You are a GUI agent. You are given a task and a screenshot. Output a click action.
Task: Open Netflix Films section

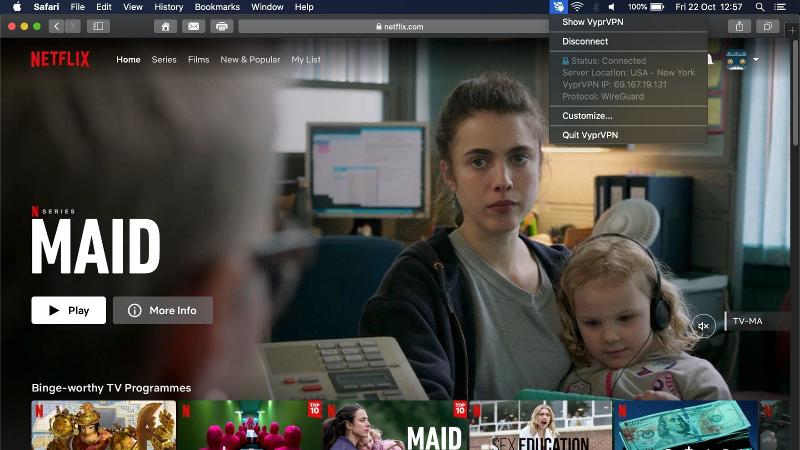tap(198, 60)
